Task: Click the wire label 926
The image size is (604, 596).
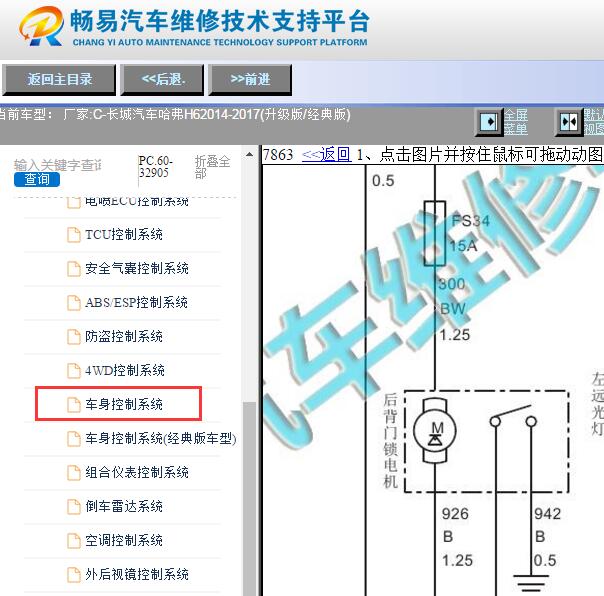Action: (x=455, y=514)
